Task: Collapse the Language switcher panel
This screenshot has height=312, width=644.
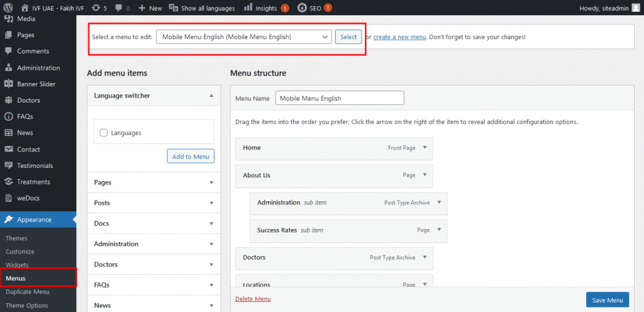Action: click(x=211, y=96)
